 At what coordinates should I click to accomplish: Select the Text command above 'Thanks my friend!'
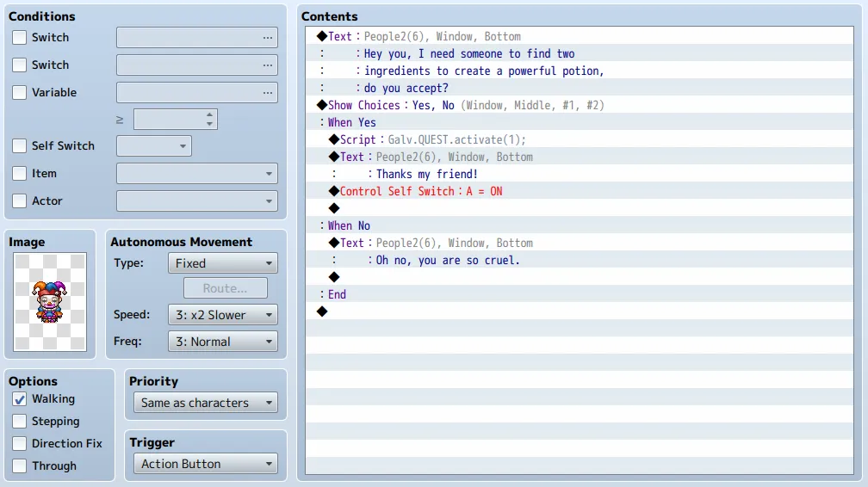click(579, 157)
